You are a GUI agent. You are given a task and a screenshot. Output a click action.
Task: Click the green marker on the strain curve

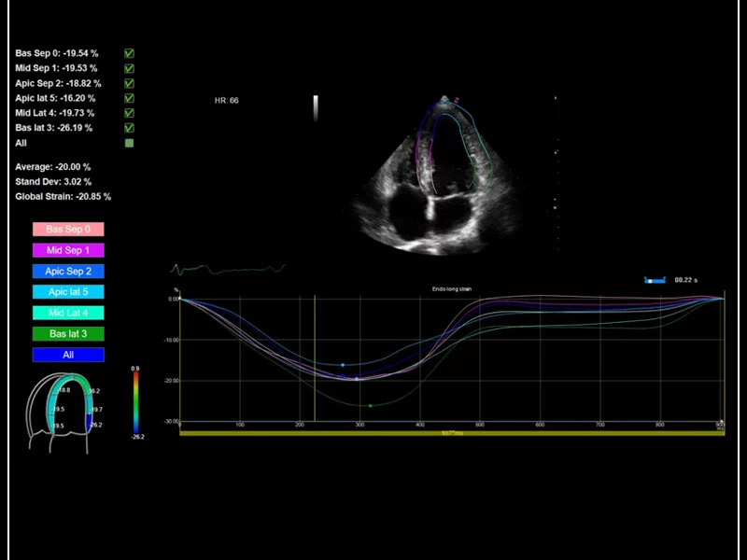coord(370,404)
